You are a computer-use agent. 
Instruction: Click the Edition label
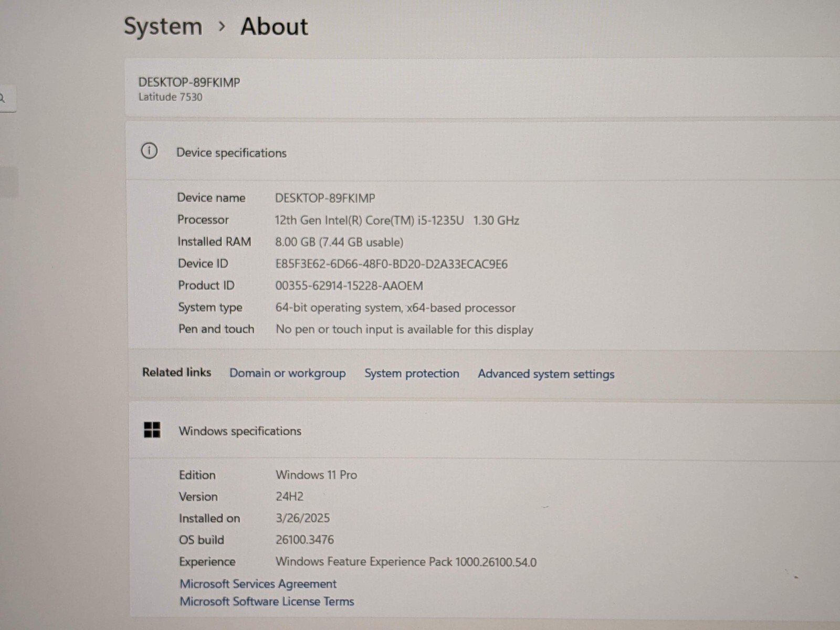click(197, 475)
